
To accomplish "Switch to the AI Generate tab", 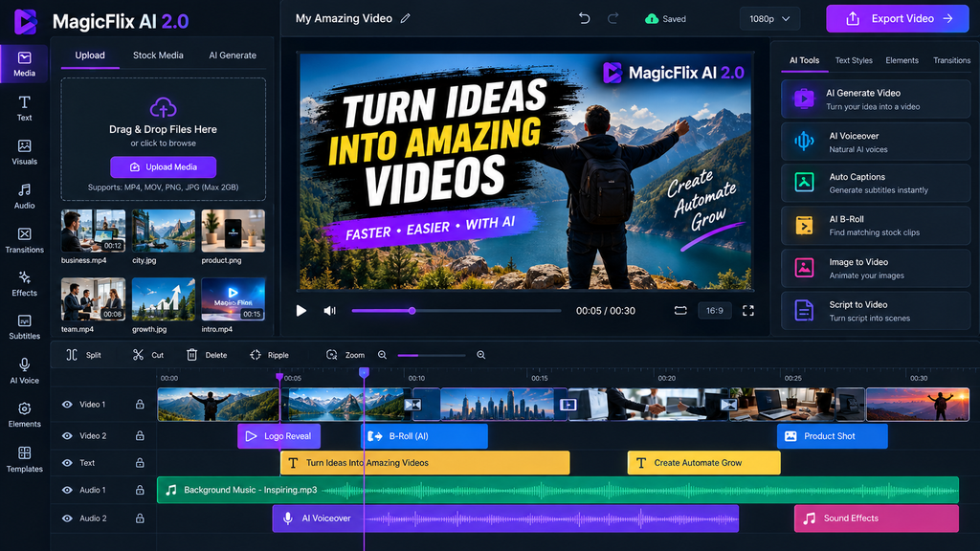I will pos(233,55).
